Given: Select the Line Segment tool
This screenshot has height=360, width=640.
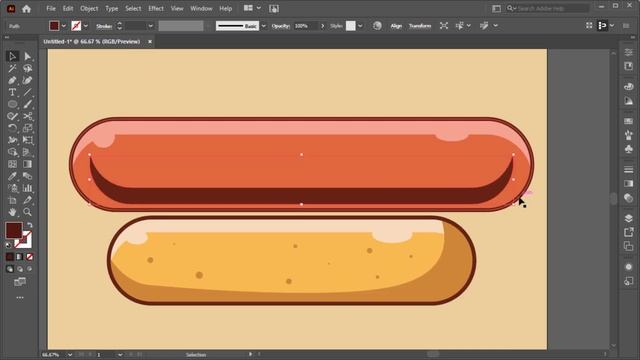Looking at the screenshot, I should click(27, 92).
